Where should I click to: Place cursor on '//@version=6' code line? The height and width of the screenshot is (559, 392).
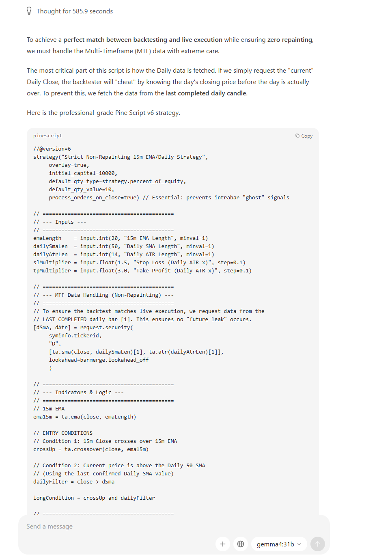coord(52,149)
